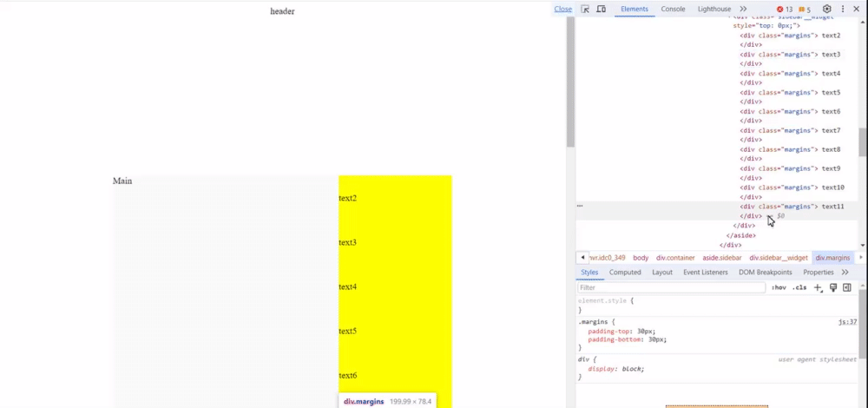The width and height of the screenshot is (868, 408).
Task: Select the body breadcrumb
Action: click(641, 258)
